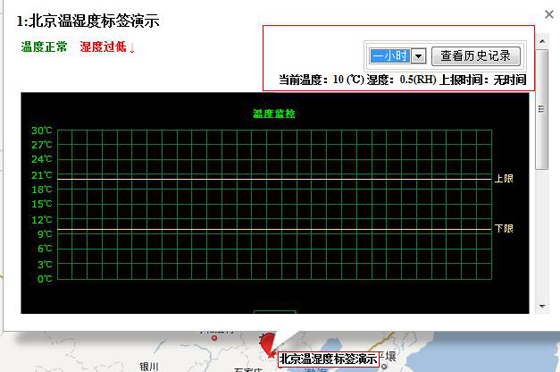Click the 21℃ axis label
The image size is (560, 372).
(x=42, y=175)
